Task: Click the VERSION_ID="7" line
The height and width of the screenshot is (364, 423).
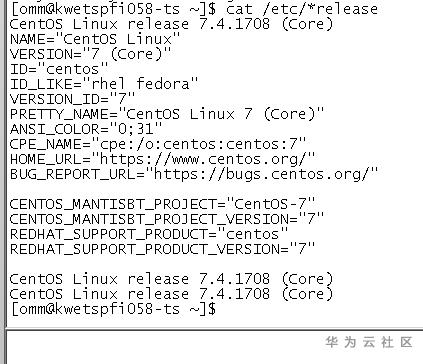Action: pyautogui.click(x=72, y=99)
